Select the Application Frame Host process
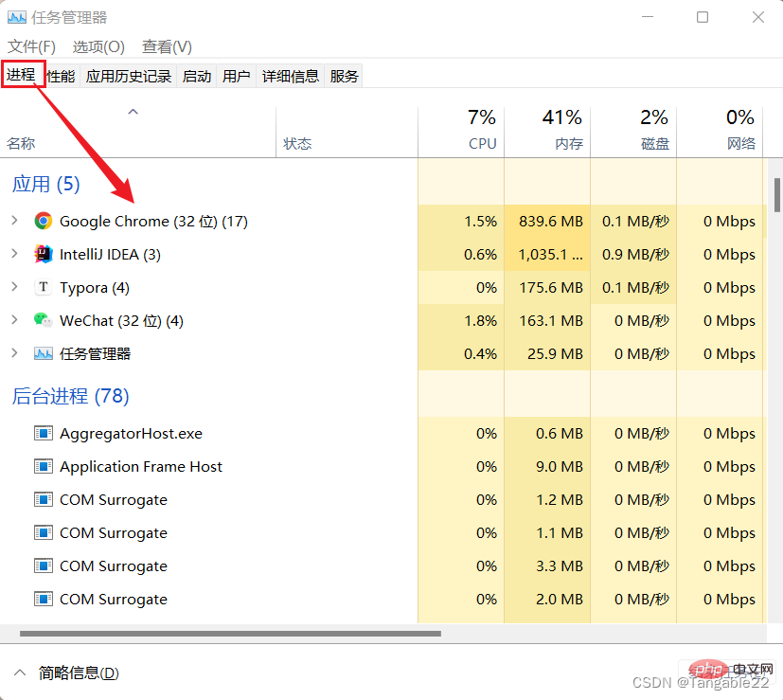Viewport: 783px width, 700px height. pyautogui.click(x=382, y=466)
